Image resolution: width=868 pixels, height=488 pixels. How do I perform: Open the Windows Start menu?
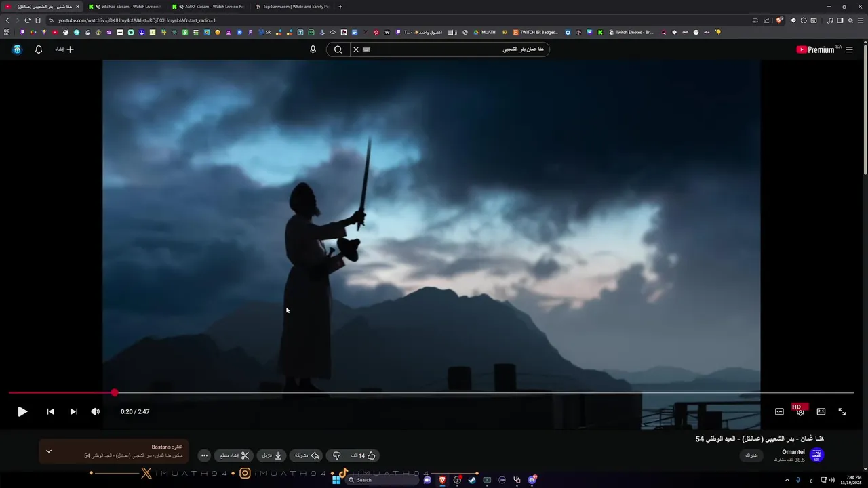336,480
